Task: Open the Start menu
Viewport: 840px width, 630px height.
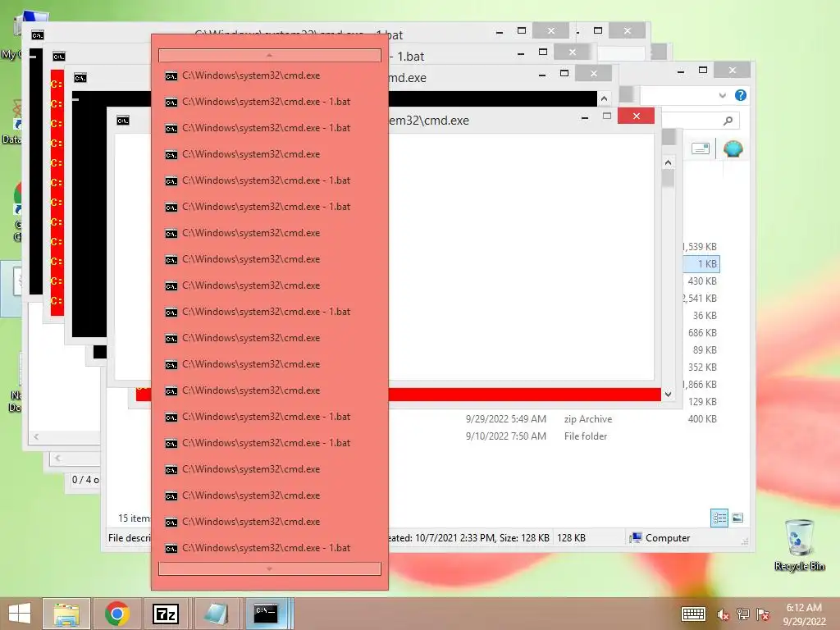Action: pos(20,614)
